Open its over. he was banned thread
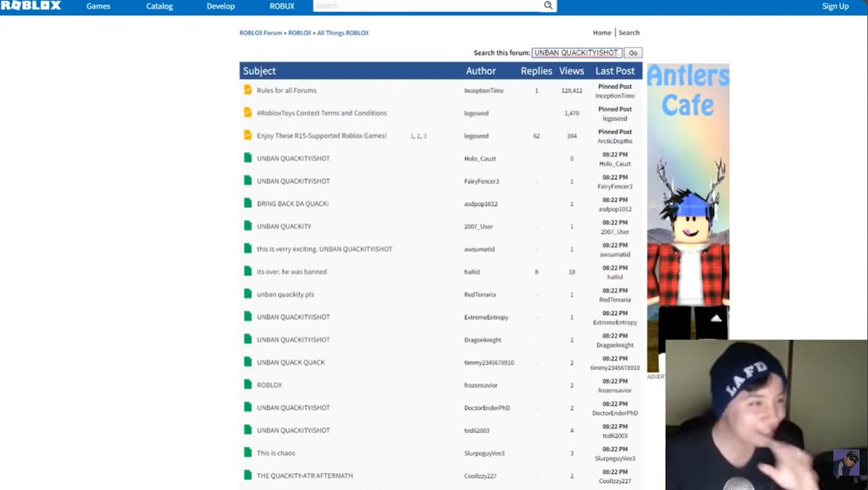The width and height of the screenshot is (868, 490). point(292,272)
